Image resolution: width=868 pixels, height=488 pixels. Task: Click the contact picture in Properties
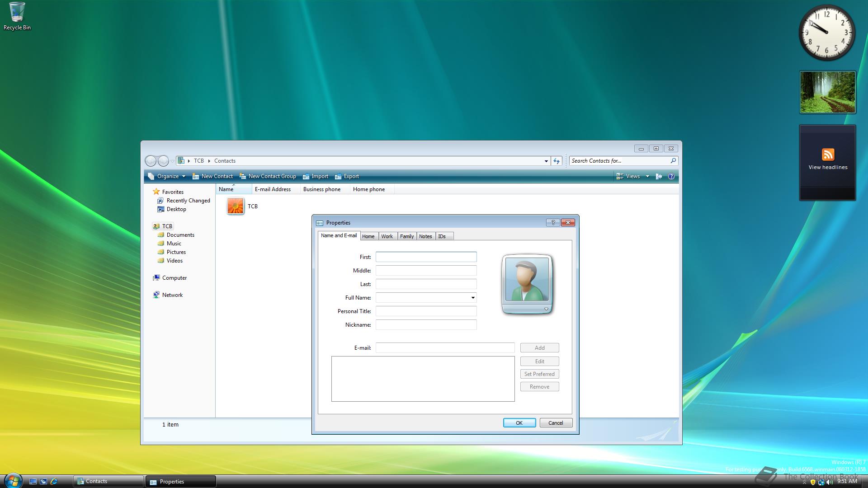point(527,279)
